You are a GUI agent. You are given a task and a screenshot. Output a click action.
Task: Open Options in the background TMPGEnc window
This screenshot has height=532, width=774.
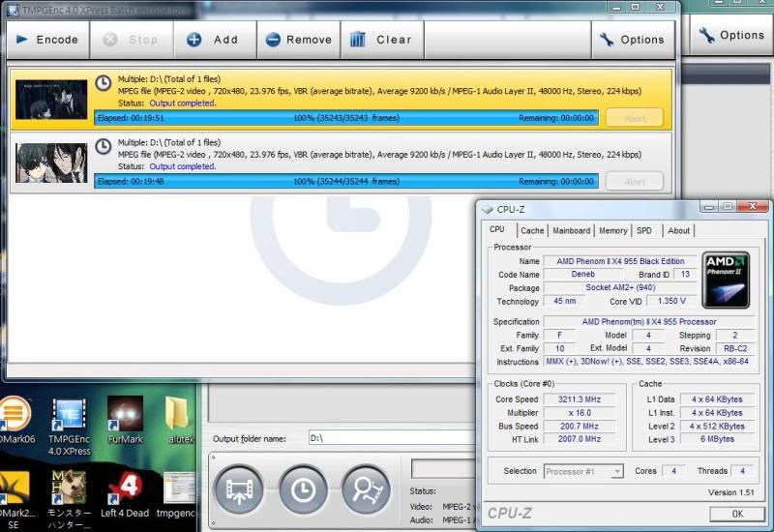coord(731,35)
